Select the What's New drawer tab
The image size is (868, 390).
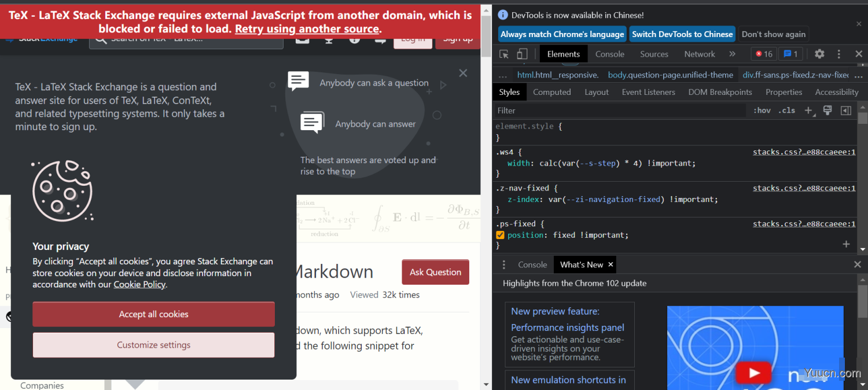coord(582,264)
